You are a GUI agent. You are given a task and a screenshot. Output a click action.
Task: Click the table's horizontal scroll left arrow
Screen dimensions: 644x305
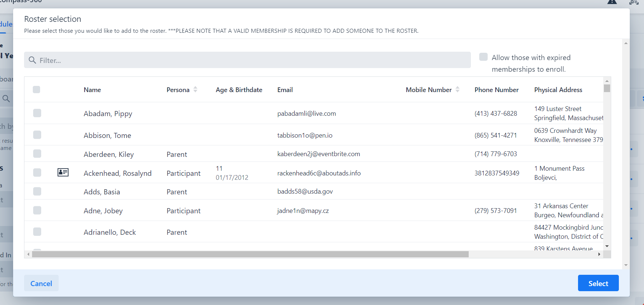[x=28, y=254]
